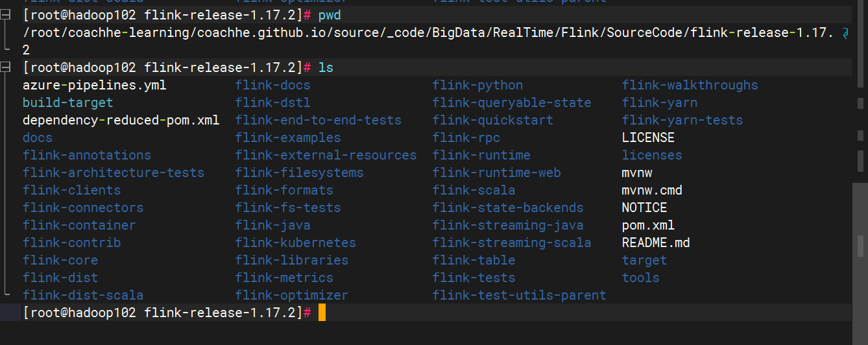Image resolution: width=868 pixels, height=345 pixels.
Task: Click the flink-kubernetes directory name
Action: (295, 243)
